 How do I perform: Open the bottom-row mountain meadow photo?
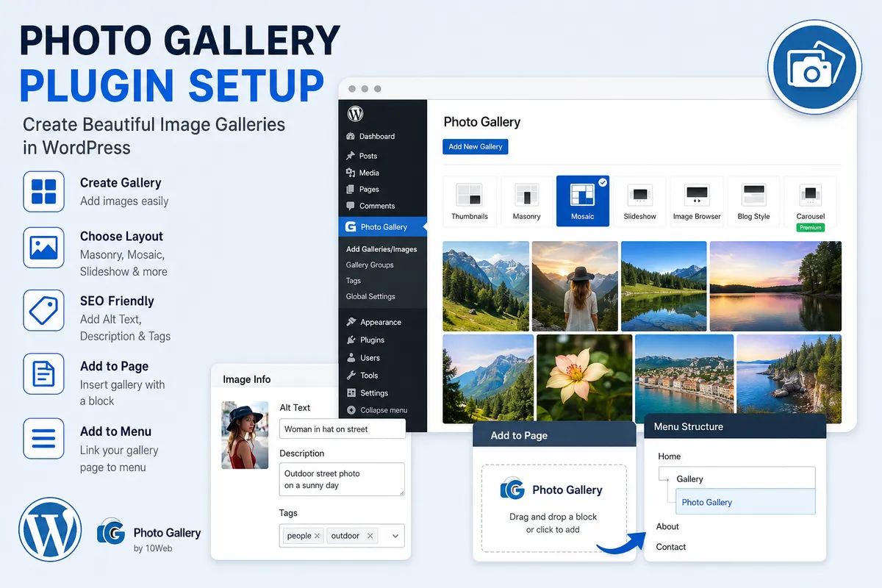(488, 379)
